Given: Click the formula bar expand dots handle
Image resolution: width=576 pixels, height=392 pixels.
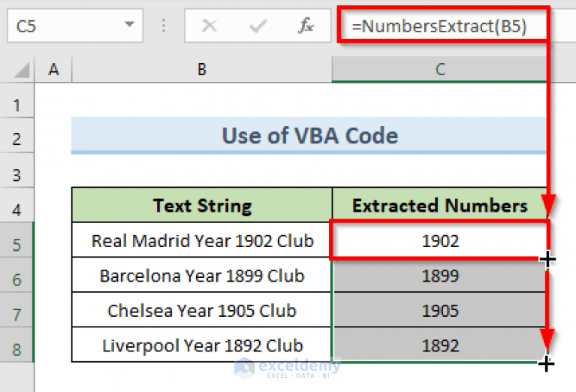Looking at the screenshot, I should pos(164,26).
